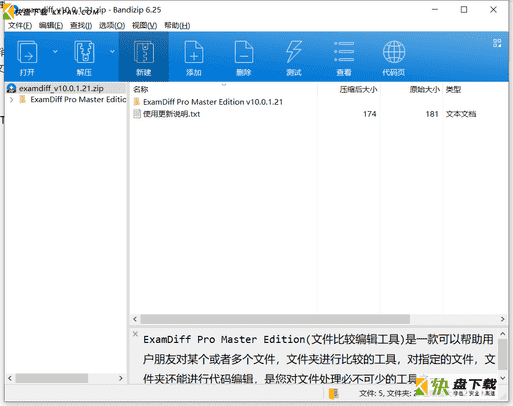Image resolution: width=513 pixels, height=406 pixels.
Task: Click the archive icon in status bar
Action: pos(334,394)
